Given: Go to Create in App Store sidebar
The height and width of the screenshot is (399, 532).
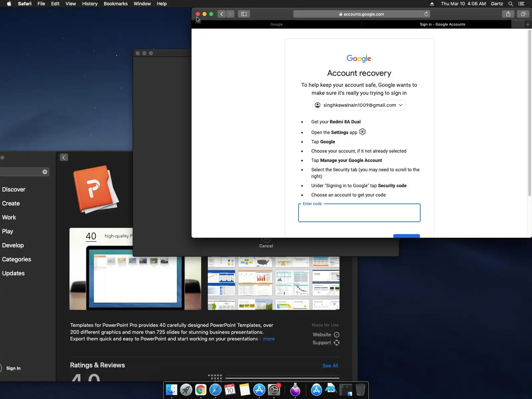Looking at the screenshot, I should click(11, 203).
